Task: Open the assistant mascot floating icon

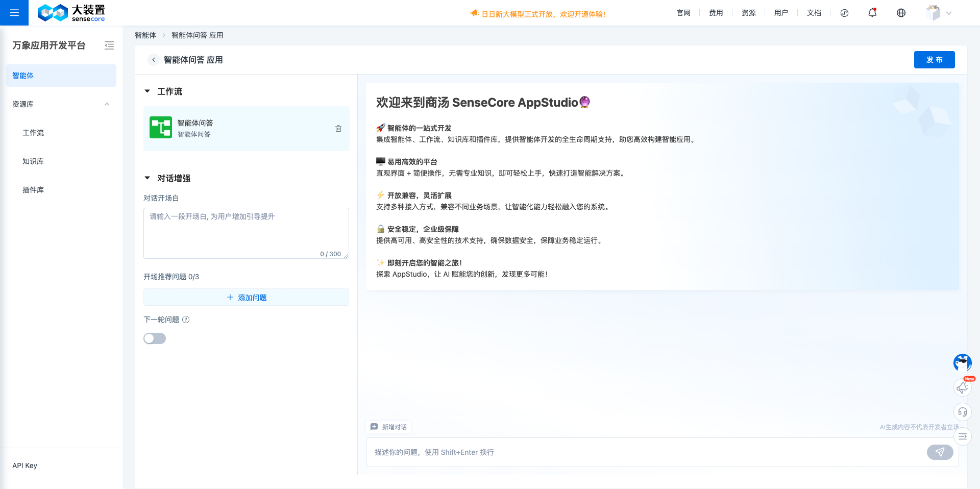Action: [963, 362]
